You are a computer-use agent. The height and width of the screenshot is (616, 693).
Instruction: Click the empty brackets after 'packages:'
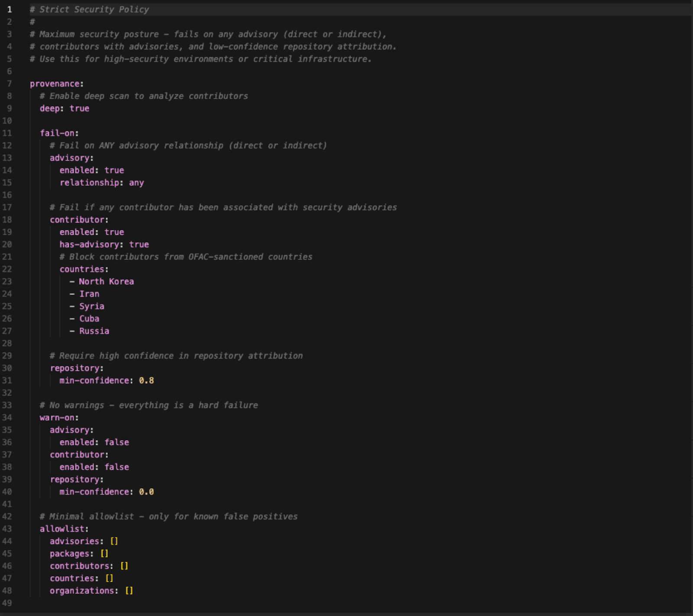pyautogui.click(x=104, y=554)
